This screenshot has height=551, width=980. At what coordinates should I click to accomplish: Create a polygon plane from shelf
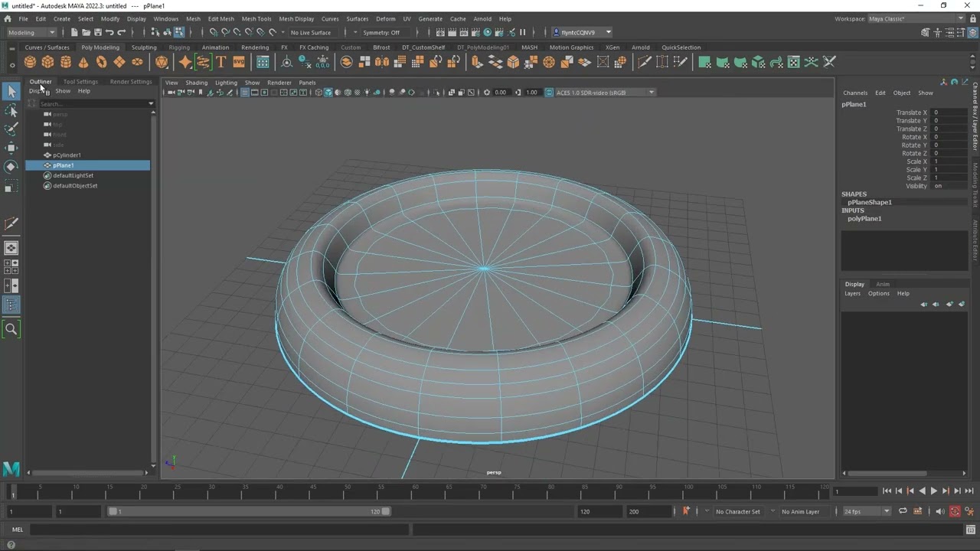[x=119, y=62]
